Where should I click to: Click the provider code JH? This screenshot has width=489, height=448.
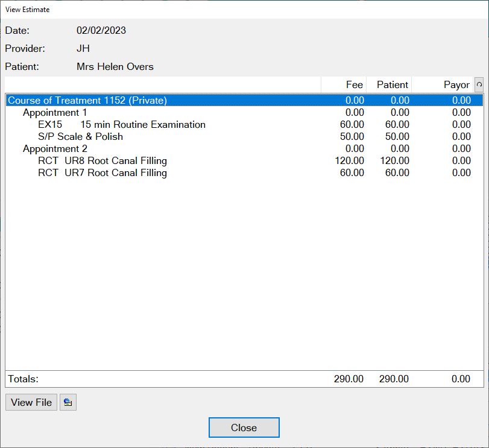pos(83,48)
